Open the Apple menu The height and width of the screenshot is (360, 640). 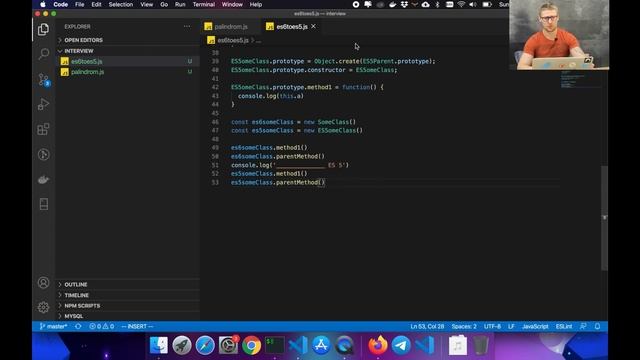click(x=42, y=4)
